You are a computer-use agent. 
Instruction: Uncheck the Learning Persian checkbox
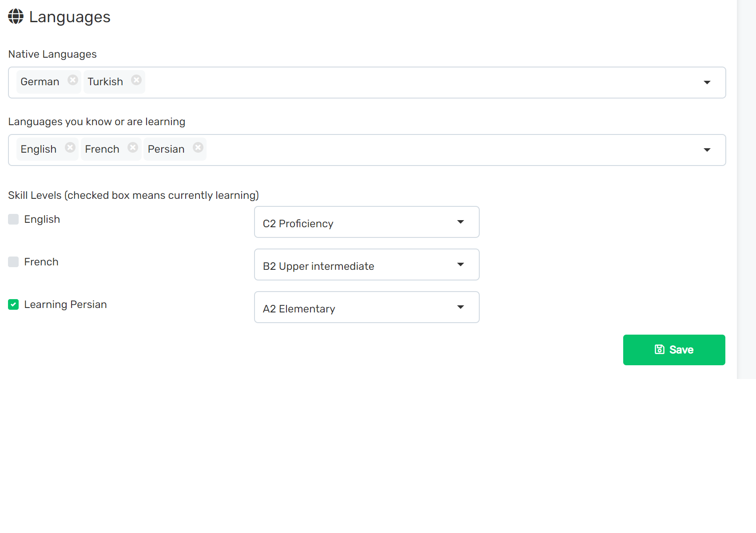coord(13,304)
